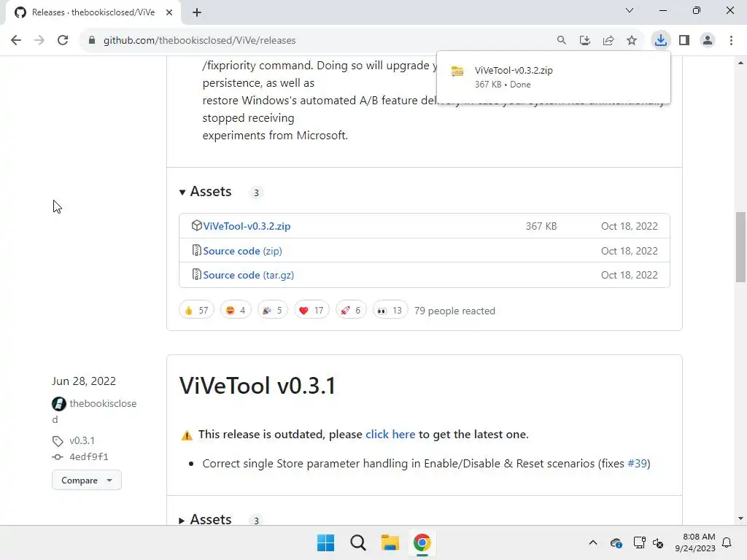
Task: Open the OneDrive cloud tray icon
Action: coord(616,542)
